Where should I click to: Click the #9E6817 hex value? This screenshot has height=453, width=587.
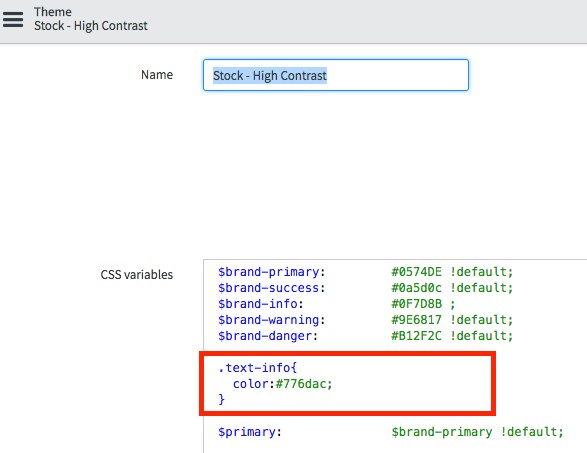416,320
